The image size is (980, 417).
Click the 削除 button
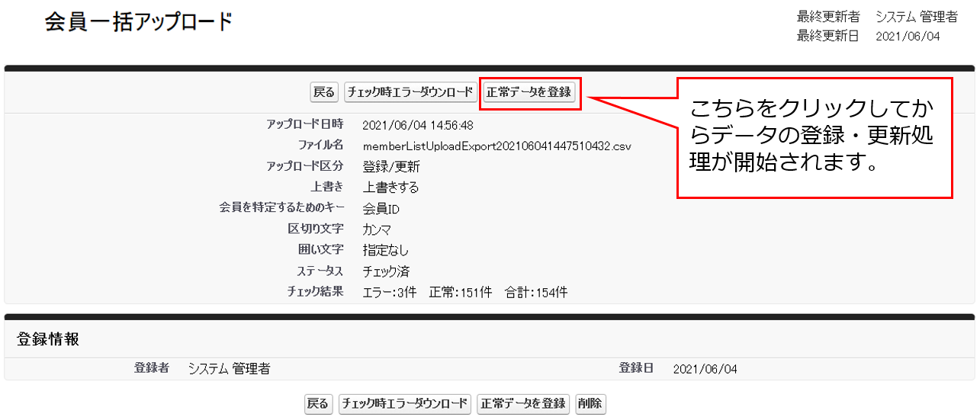click(590, 404)
